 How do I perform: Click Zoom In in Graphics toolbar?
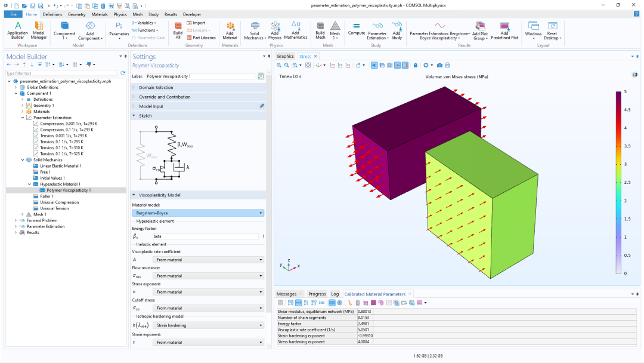(x=279, y=65)
